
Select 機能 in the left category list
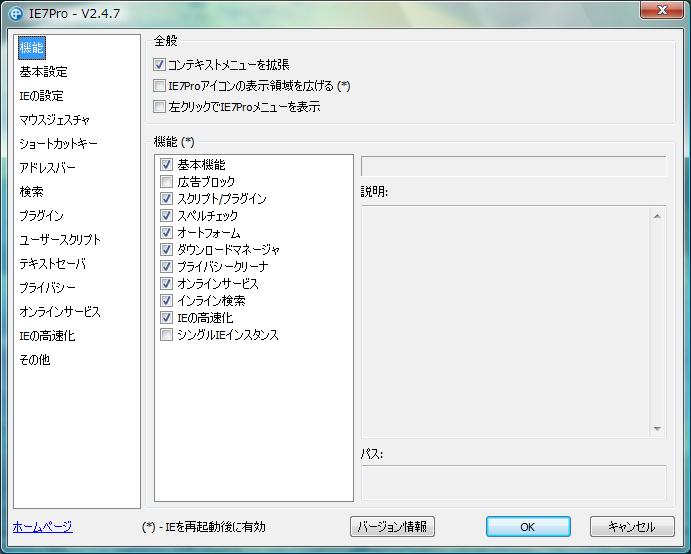32,48
